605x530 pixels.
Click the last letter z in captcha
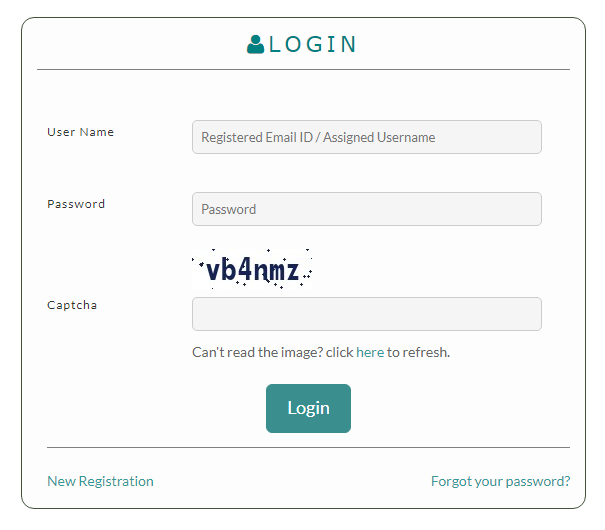[291, 271]
